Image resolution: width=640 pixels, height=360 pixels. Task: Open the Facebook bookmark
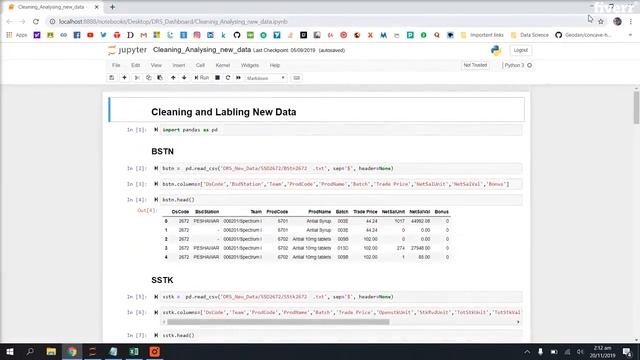click(77, 35)
